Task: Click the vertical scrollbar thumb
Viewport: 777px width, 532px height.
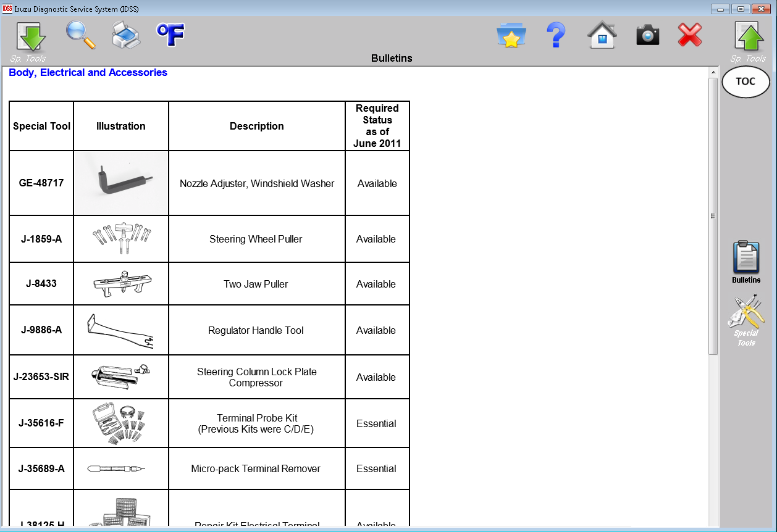Action: click(x=713, y=216)
